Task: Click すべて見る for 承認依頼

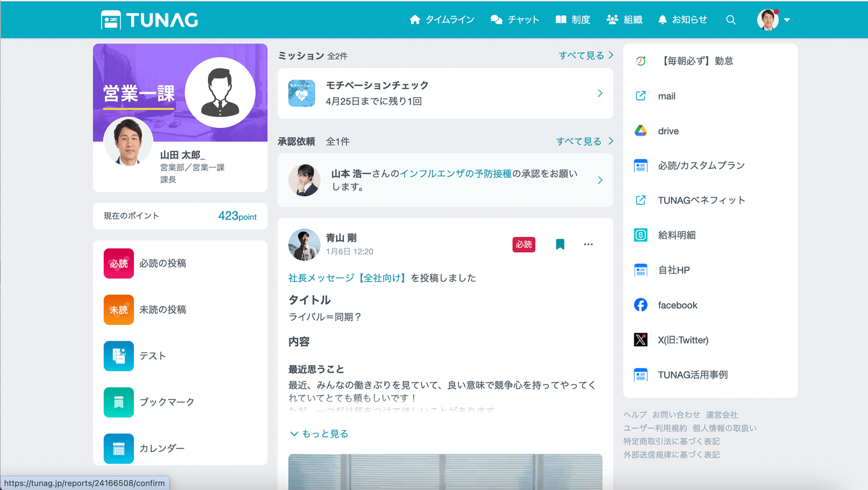Action: pyautogui.click(x=585, y=142)
